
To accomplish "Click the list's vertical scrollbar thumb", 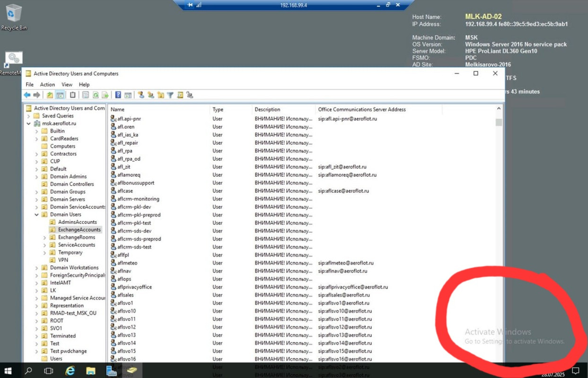I will coord(499,122).
